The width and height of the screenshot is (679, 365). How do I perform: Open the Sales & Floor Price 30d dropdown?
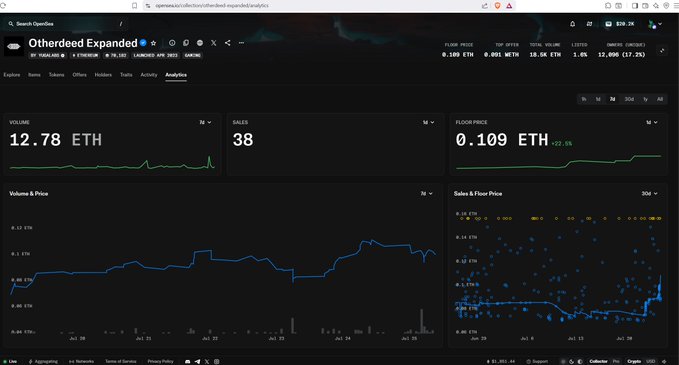[x=650, y=194]
